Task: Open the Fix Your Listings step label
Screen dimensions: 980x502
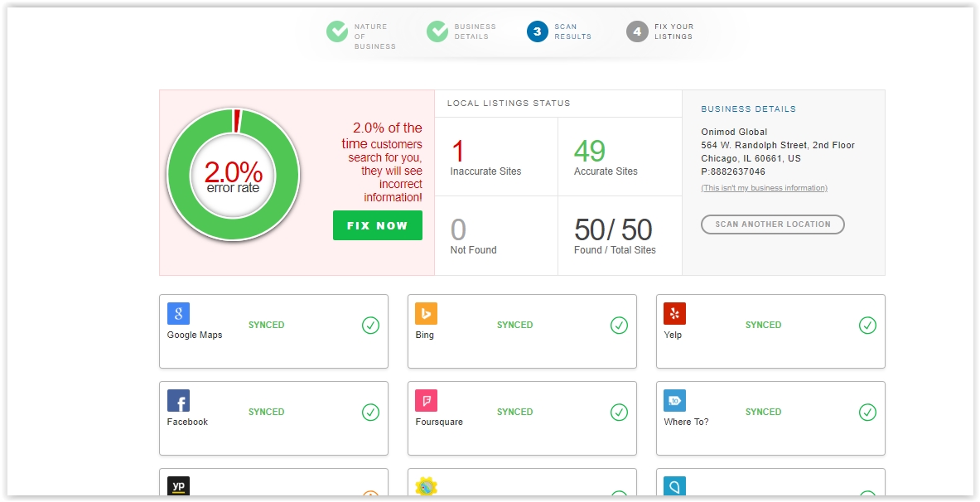Action: (x=673, y=31)
